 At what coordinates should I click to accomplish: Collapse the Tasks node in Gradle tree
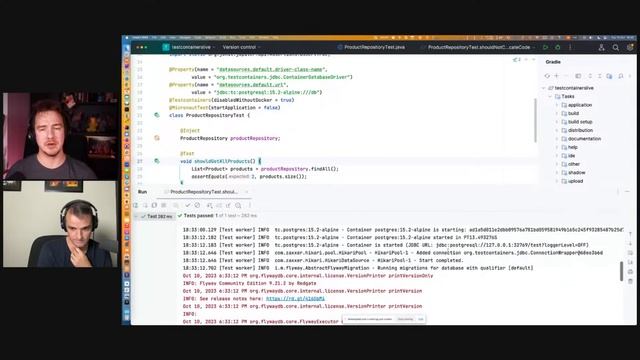point(550,97)
